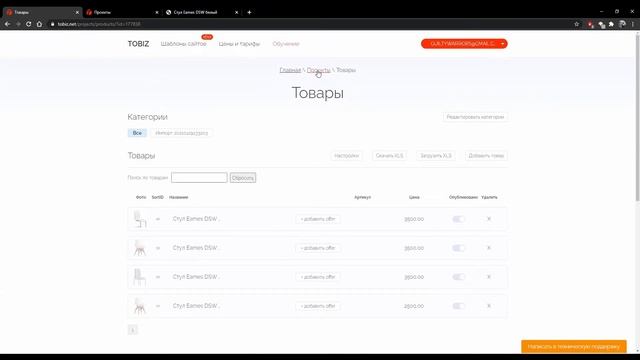Image resolution: width=640 pixels, height=360 pixels.
Task: Open a new browser tab with plus
Action: [x=249, y=12]
